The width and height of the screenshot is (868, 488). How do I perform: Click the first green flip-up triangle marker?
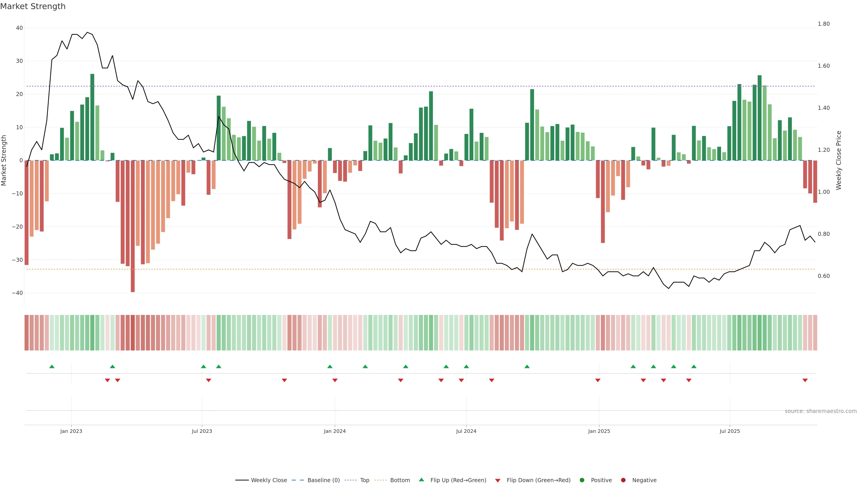[52, 366]
